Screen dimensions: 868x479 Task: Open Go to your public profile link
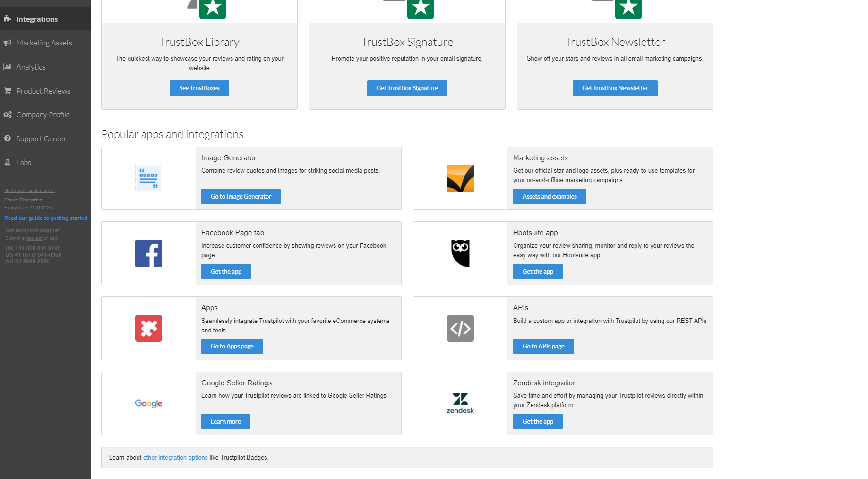tap(30, 191)
